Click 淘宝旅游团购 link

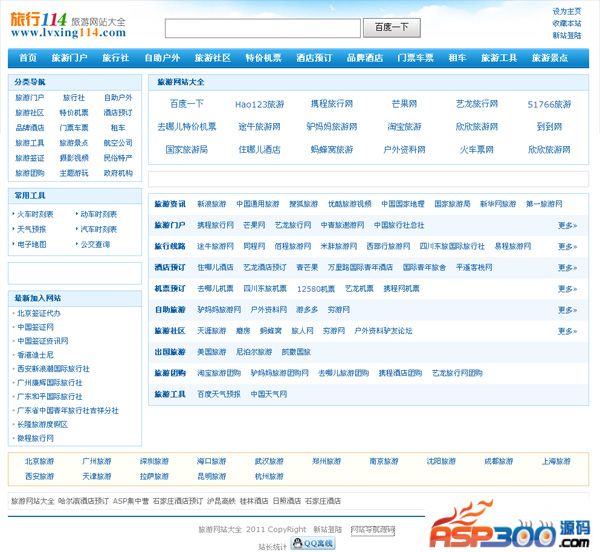pos(219,373)
